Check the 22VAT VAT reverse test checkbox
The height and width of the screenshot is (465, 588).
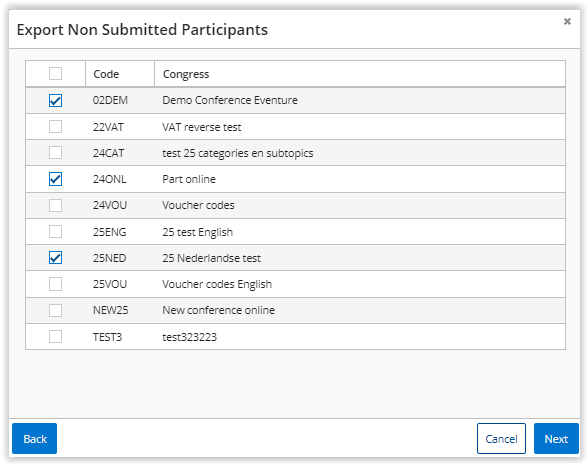click(56, 127)
